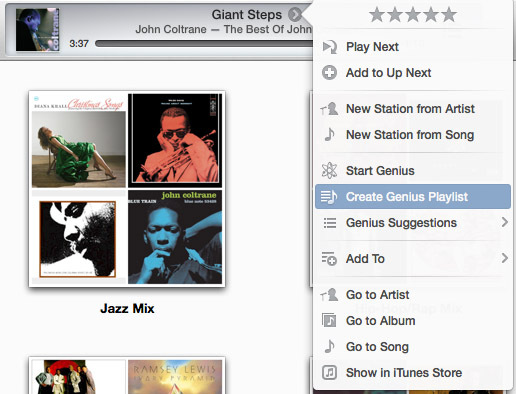Rate the song one star
The height and width of the screenshot is (394, 516).
(377, 15)
